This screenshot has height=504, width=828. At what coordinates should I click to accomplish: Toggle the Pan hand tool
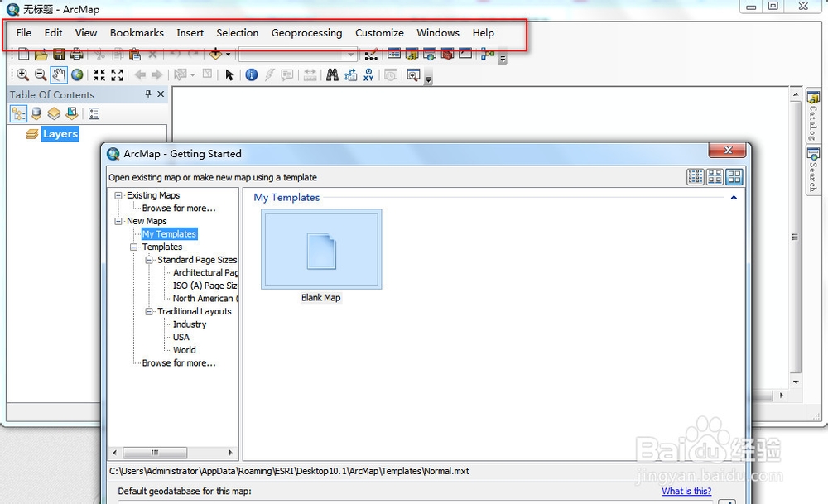pyautogui.click(x=59, y=75)
